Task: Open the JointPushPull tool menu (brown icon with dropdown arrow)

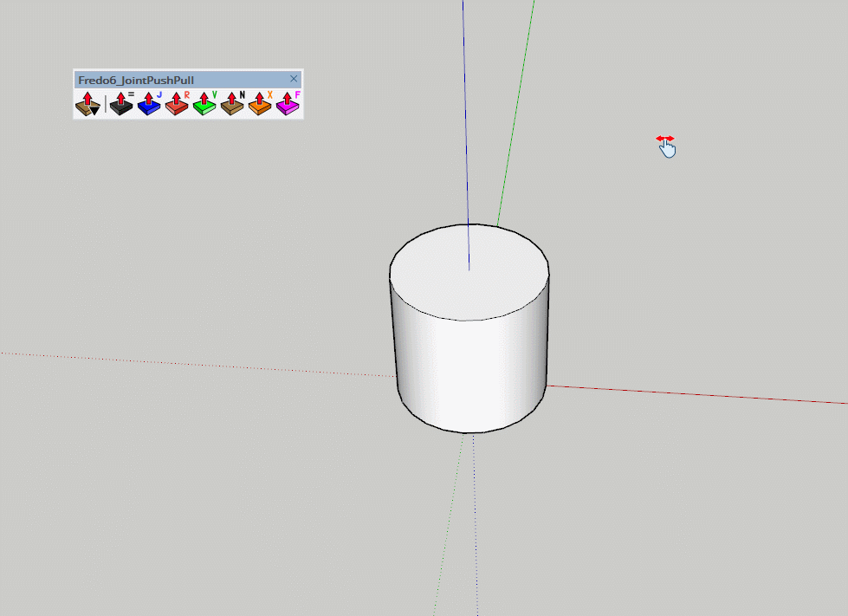Action: pos(87,103)
